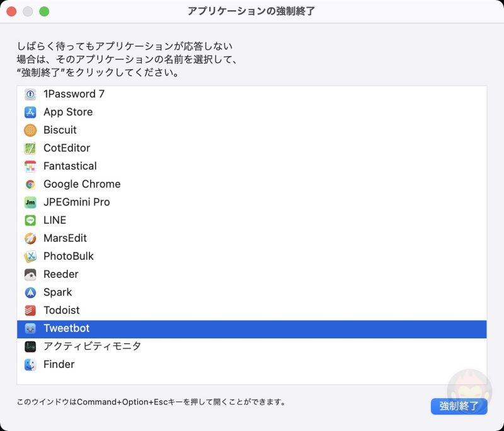Viewport: 504px width, 431px height.
Task: Close the force quit window
Action: click(x=11, y=11)
